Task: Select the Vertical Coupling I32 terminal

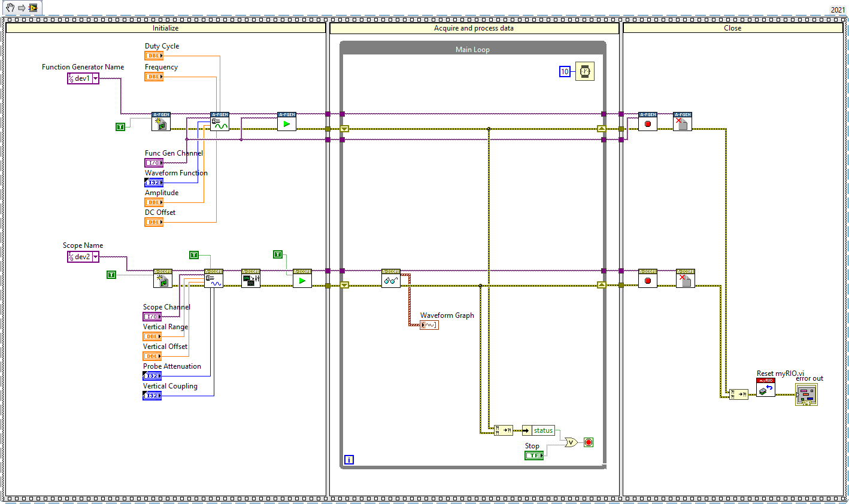Action: coord(152,396)
